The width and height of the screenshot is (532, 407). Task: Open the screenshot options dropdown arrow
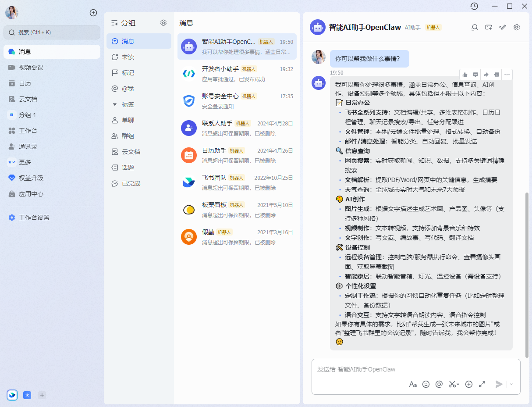(458, 385)
